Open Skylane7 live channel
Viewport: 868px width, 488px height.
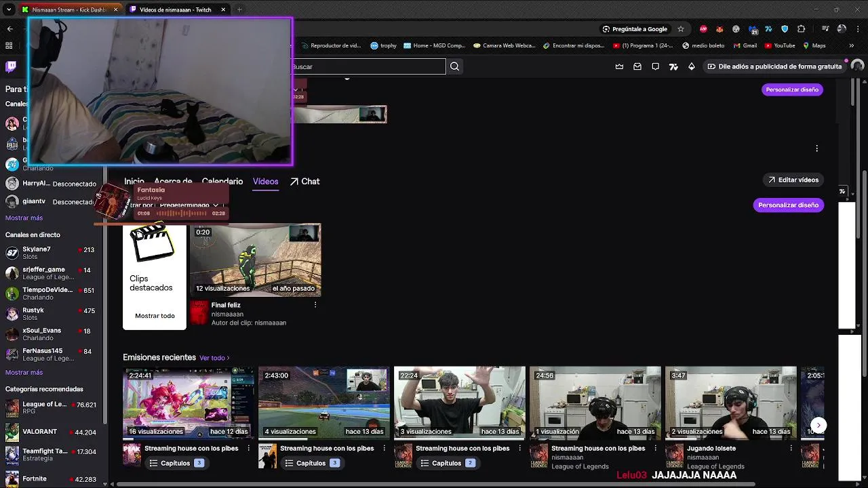50,253
